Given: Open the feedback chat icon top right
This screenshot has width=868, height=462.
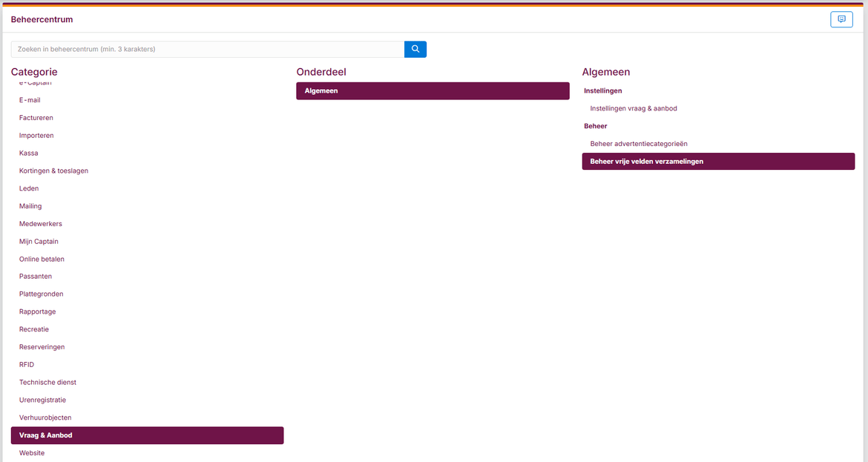Looking at the screenshot, I should tap(841, 19).
